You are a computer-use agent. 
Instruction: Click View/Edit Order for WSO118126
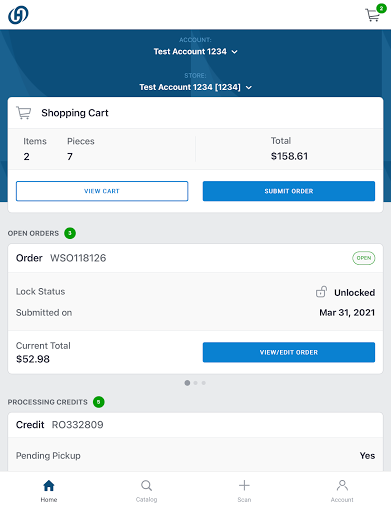pyautogui.click(x=289, y=352)
